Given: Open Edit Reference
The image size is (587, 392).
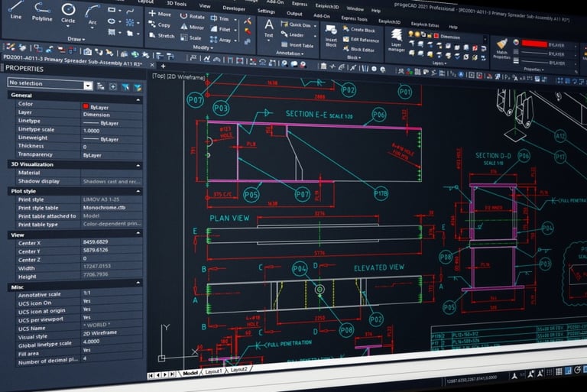Looking at the screenshot, I should point(361,40).
